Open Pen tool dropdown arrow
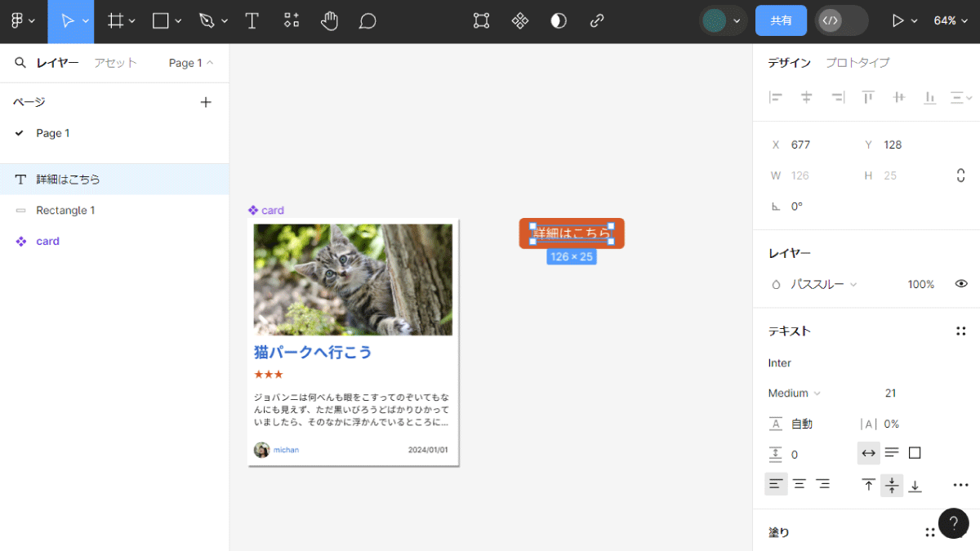 click(225, 22)
